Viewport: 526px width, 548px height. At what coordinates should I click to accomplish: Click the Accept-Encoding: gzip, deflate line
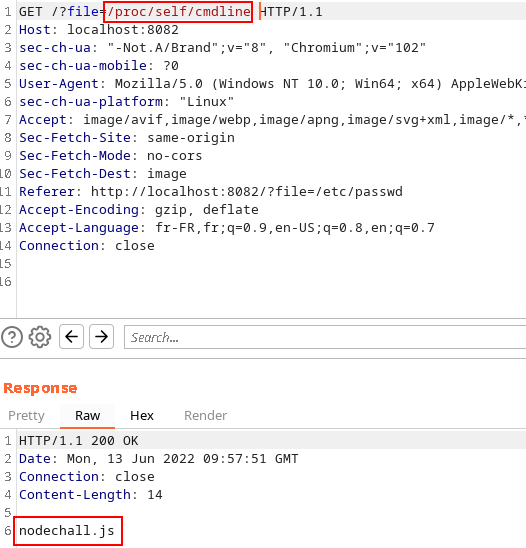point(139,210)
